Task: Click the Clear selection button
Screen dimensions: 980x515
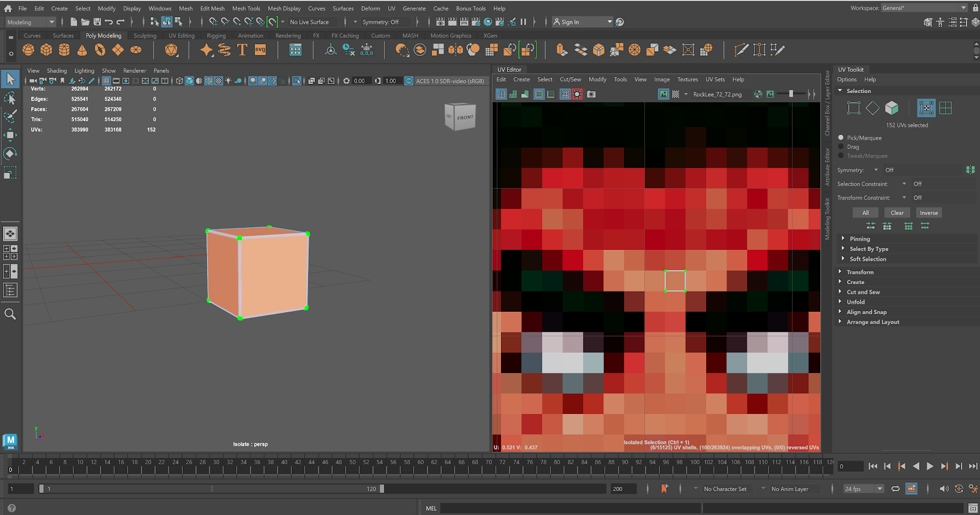Action: point(897,213)
